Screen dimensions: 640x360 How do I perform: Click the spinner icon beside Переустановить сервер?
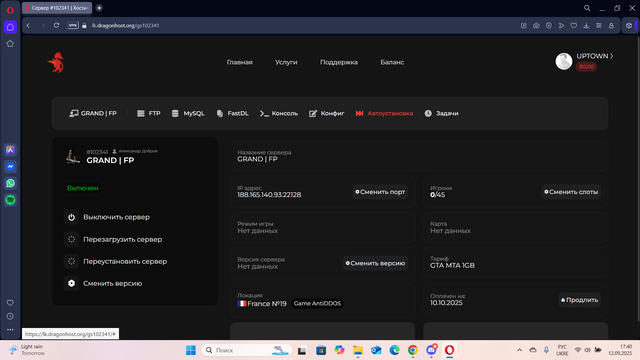[71, 261]
